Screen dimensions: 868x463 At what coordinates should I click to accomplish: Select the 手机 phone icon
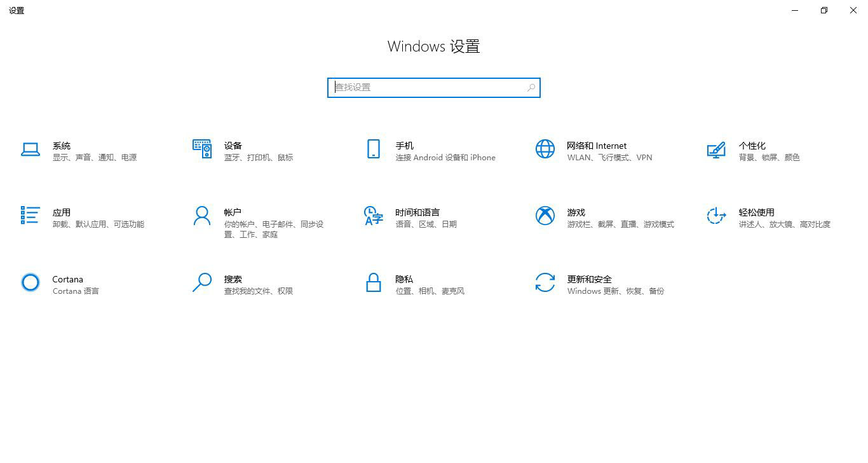point(374,149)
